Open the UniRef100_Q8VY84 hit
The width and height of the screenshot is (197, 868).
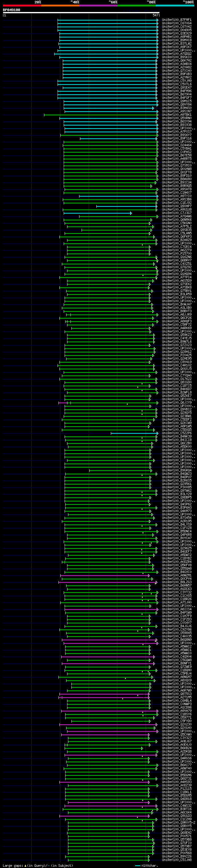coord(177,104)
